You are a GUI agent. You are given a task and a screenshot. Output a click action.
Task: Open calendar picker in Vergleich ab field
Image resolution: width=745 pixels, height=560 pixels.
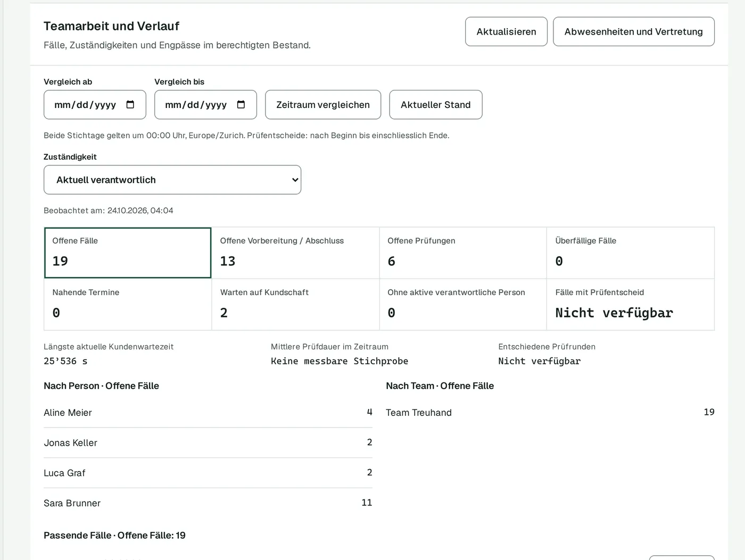(x=130, y=105)
